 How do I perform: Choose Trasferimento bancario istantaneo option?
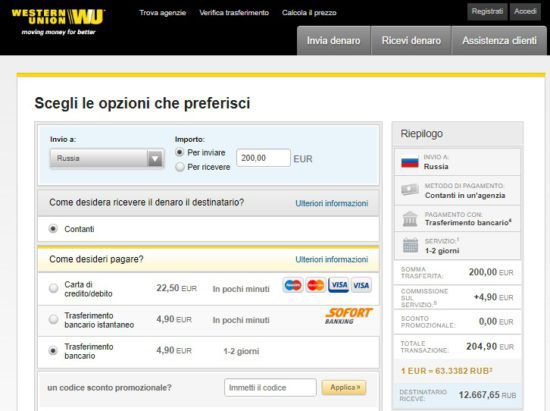pos(53,319)
